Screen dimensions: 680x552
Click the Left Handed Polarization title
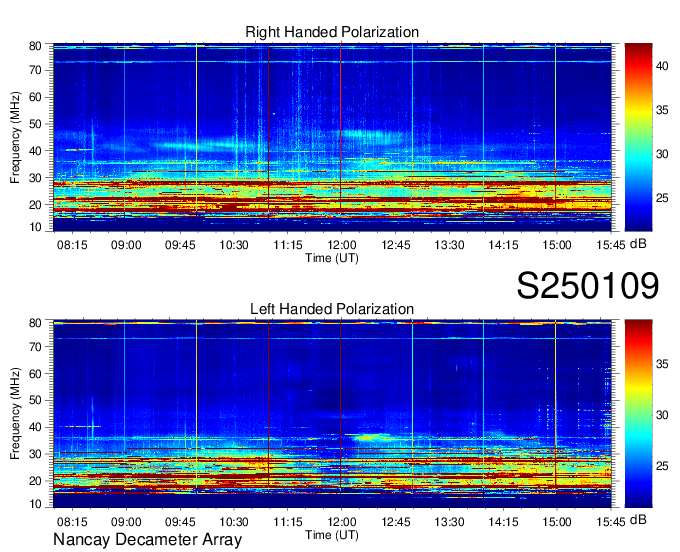pyautogui.click(x=332, y=309)
